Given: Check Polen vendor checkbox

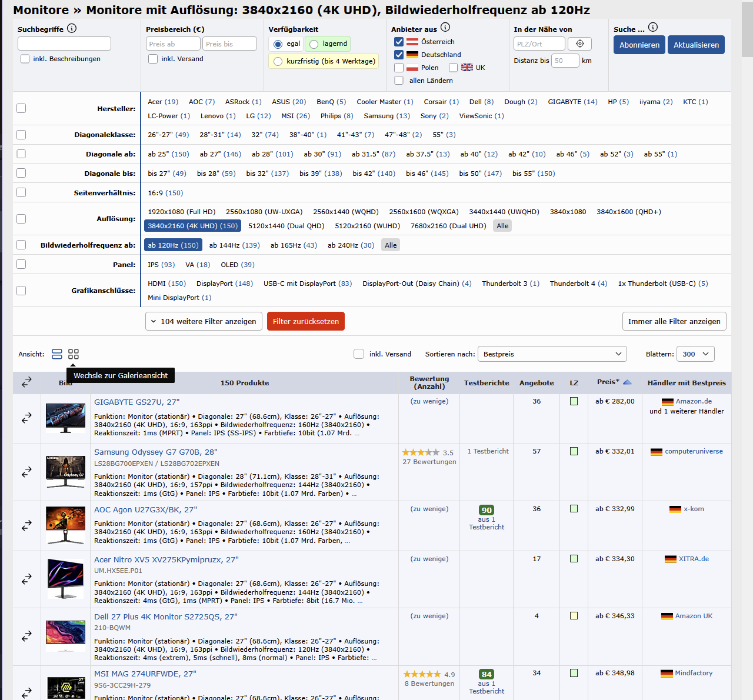Looking at the screenshot, I should (399, 68).
